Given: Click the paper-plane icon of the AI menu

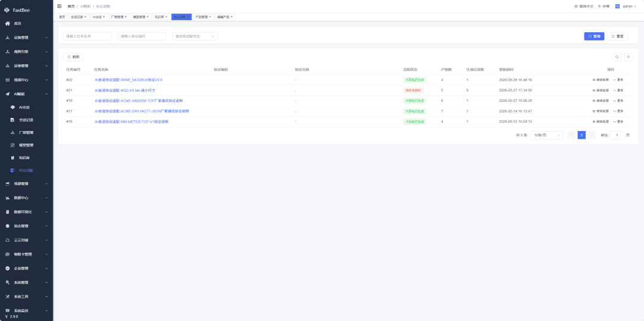Looking at the screenshot, I should click(7, 94).
